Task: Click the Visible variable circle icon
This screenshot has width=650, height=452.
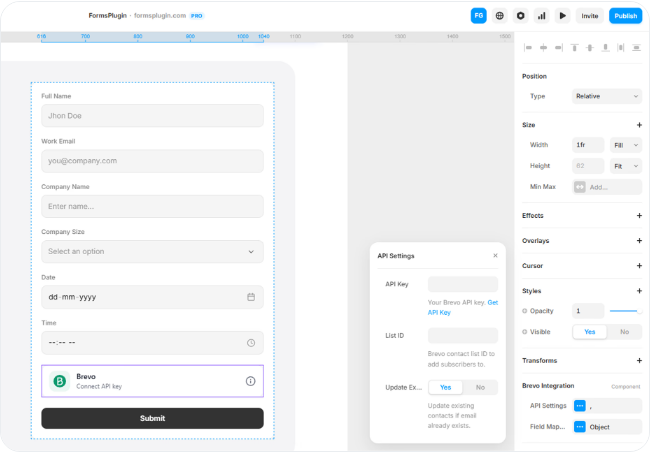Action: (x=524, y=332)
